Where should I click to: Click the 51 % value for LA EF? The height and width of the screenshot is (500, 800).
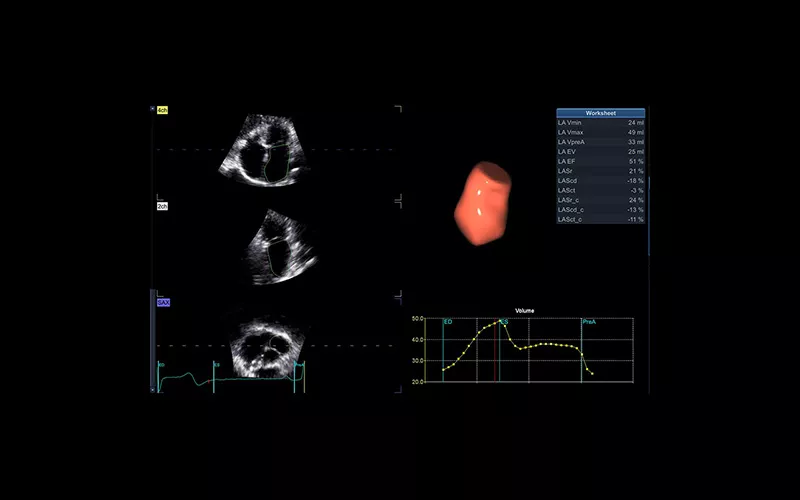636,162
